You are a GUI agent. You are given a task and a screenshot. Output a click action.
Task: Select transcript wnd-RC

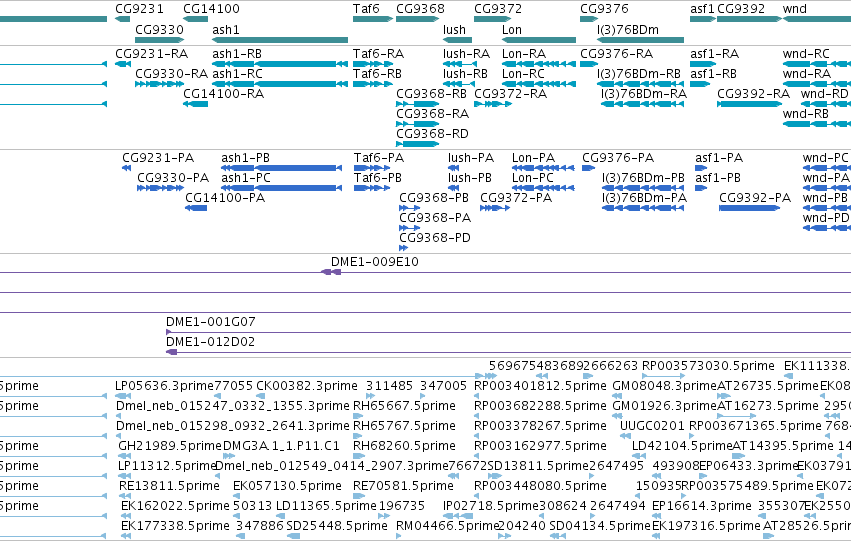(x=806, y=54)
